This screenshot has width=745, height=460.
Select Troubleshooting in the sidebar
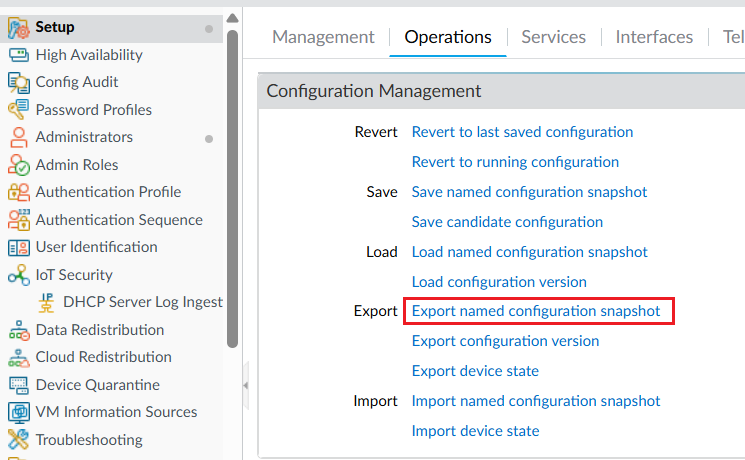89,440
